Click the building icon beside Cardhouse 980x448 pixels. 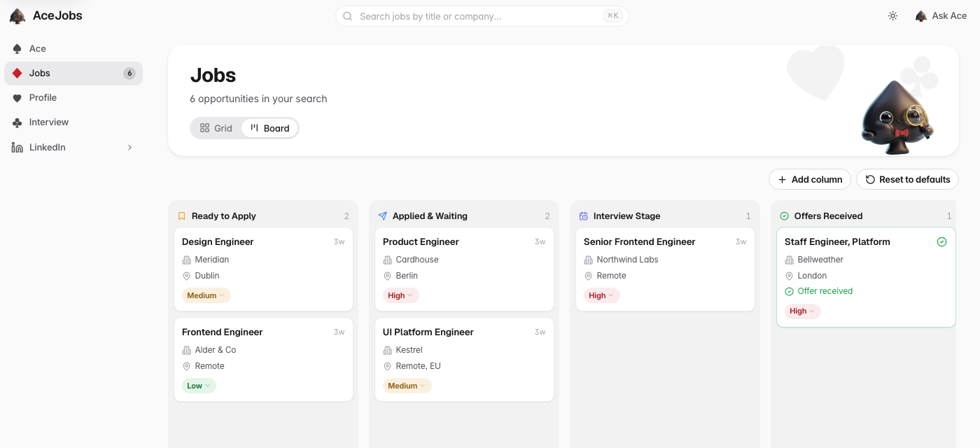point(388,260)
